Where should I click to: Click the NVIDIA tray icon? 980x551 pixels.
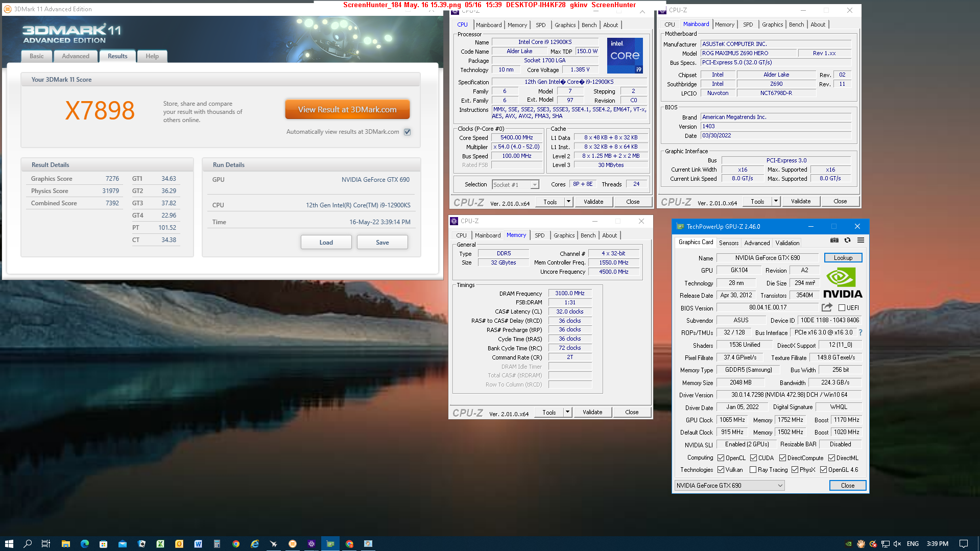(849, 544)
